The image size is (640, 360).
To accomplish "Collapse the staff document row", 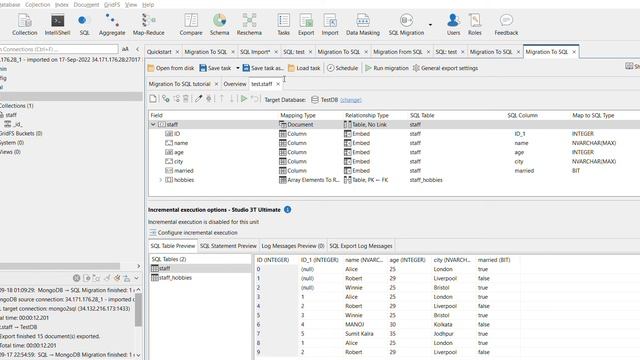I will (x=153, y=124).
